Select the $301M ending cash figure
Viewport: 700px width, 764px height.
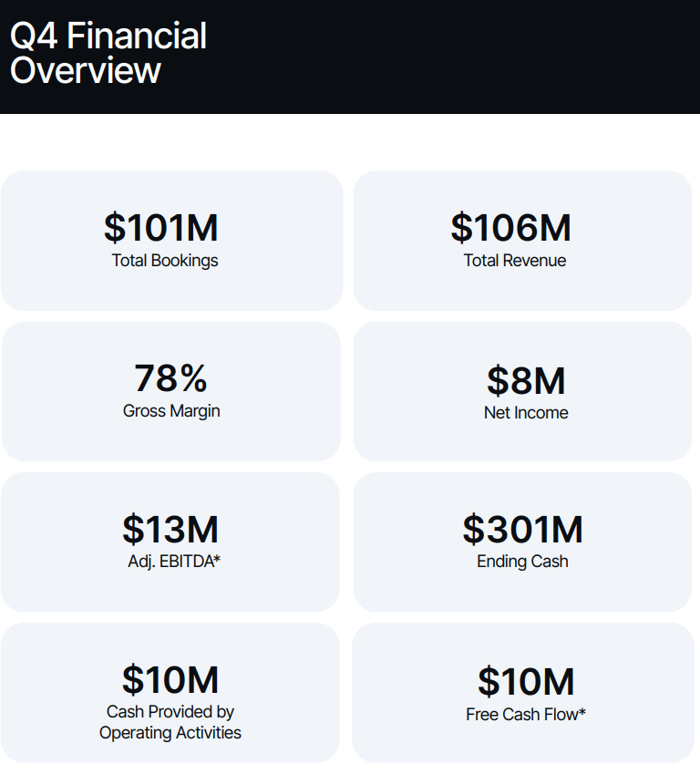coord(522,530)
